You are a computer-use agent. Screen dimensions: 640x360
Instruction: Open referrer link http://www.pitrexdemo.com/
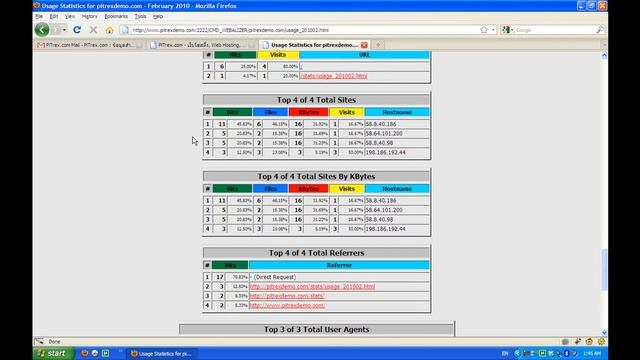(287, 305)
